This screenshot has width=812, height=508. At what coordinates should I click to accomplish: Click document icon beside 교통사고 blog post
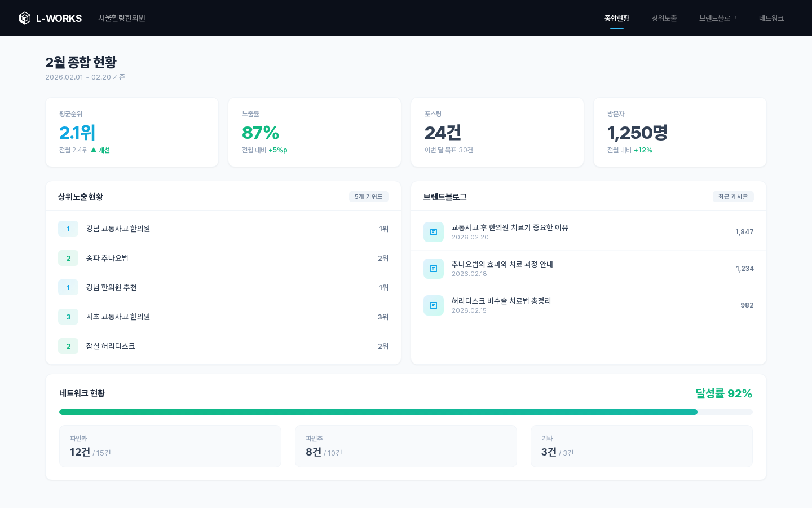coord(434,231)
